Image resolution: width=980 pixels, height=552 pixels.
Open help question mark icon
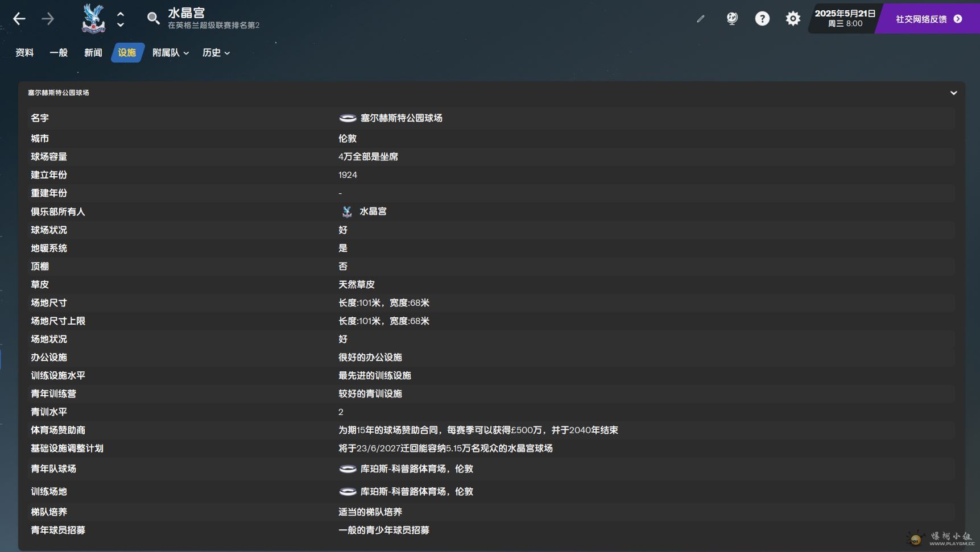click(x=762, y=19)
